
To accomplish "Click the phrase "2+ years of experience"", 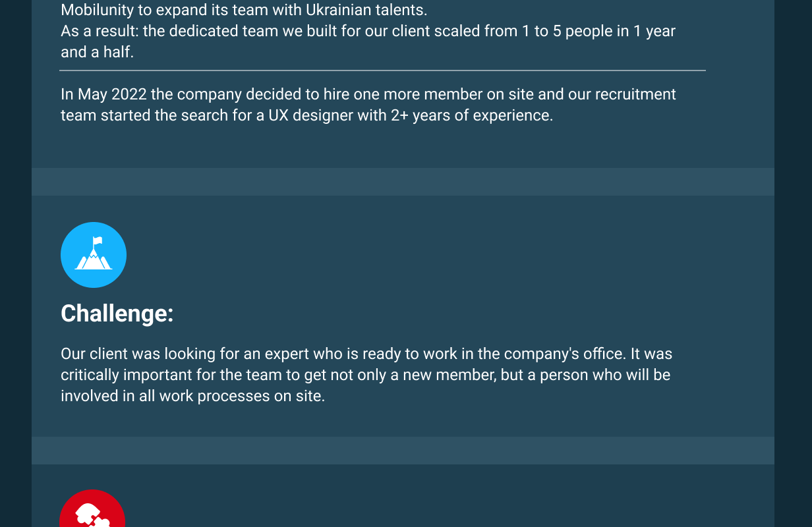I will pyautogui.click(x=471, y=115).
